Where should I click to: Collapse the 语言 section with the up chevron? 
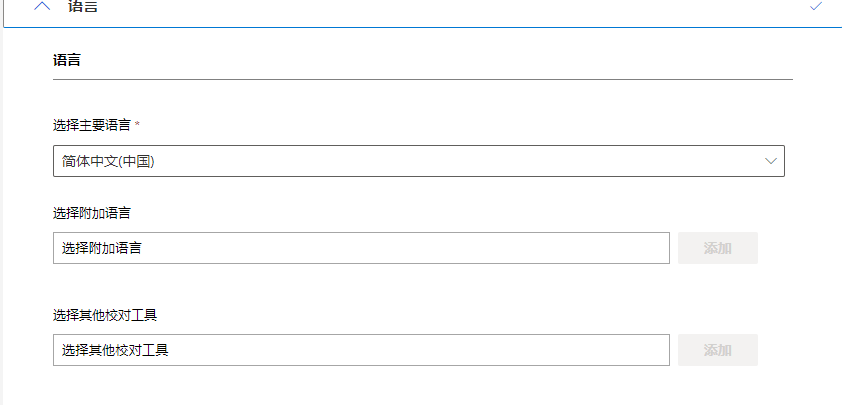coord(42,6)
